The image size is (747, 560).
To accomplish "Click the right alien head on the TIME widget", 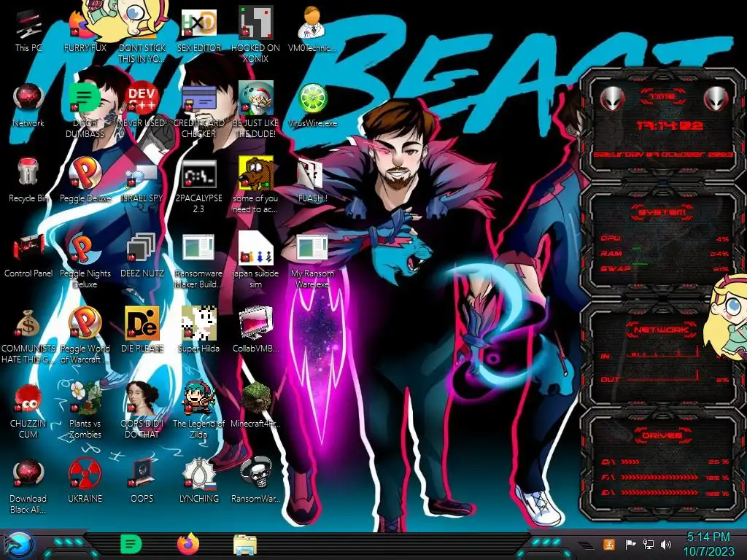I will click(716, 99).
